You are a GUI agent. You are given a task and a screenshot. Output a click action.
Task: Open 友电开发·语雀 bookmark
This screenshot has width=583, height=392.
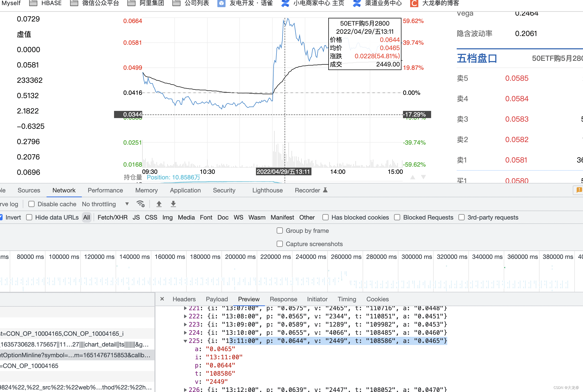[245, 3]
